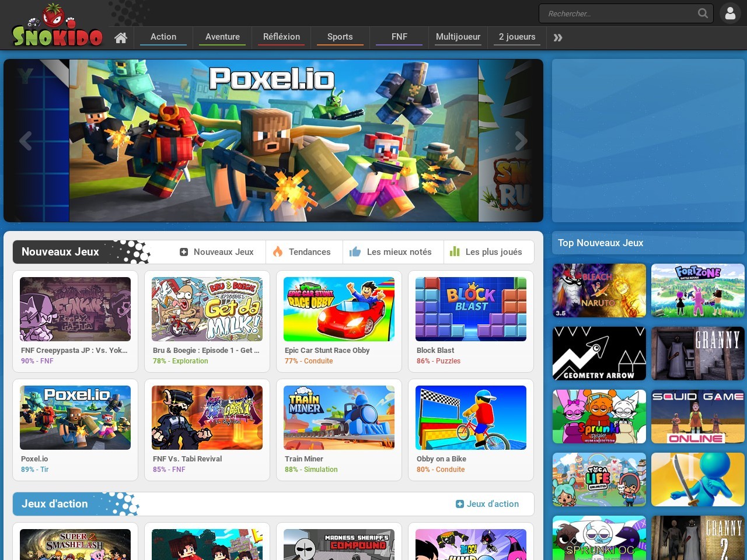This screenshot has width=747, height=560.
Task: Switch to the Tendances tab
Action: coord(304,252)
